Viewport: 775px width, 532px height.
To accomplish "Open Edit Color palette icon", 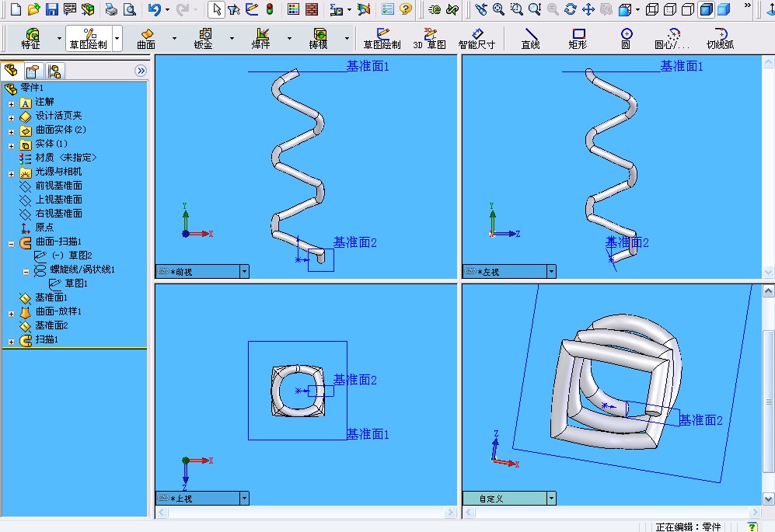I will tap(294, 9).
